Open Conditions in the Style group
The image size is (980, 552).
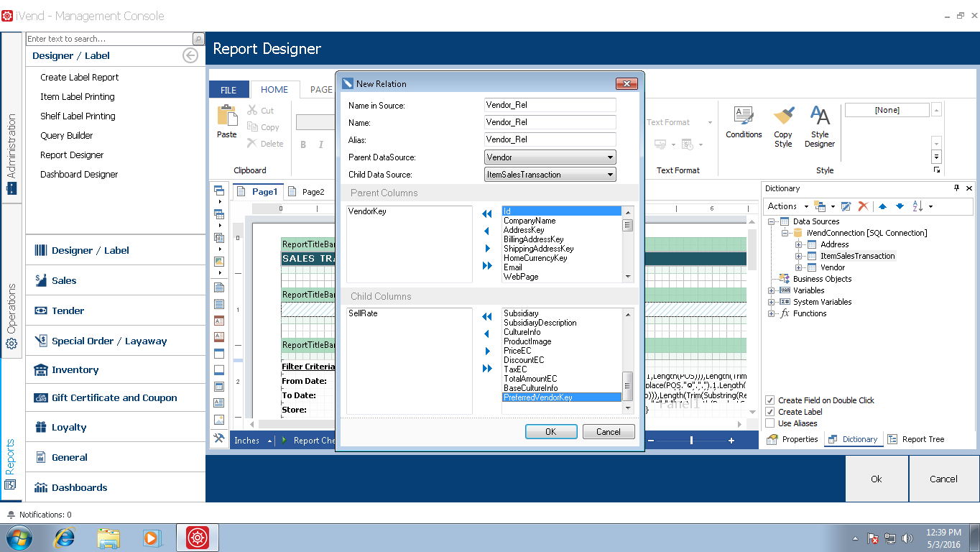tap(744, 122)
